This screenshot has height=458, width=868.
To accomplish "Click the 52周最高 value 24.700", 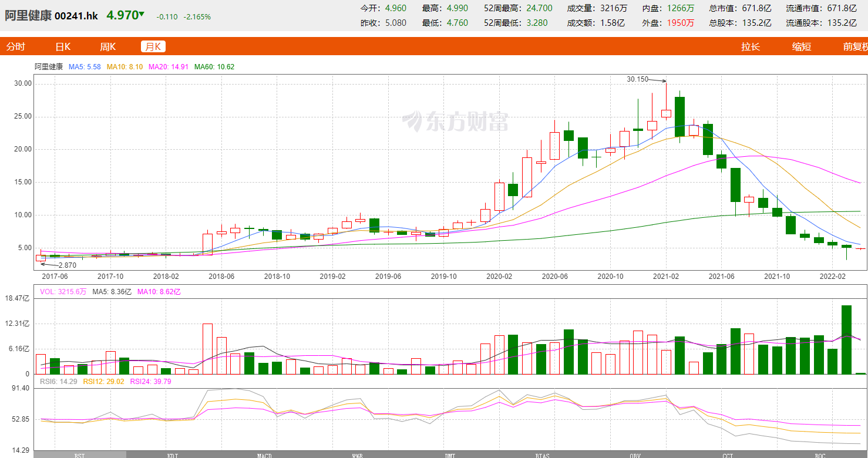I will click(x=540, y=8).
